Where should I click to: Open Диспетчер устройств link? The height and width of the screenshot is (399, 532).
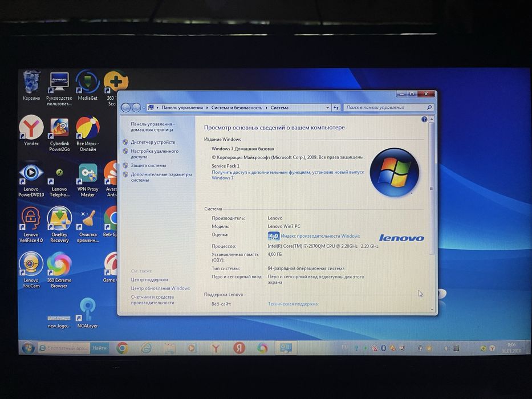(153, 142)
